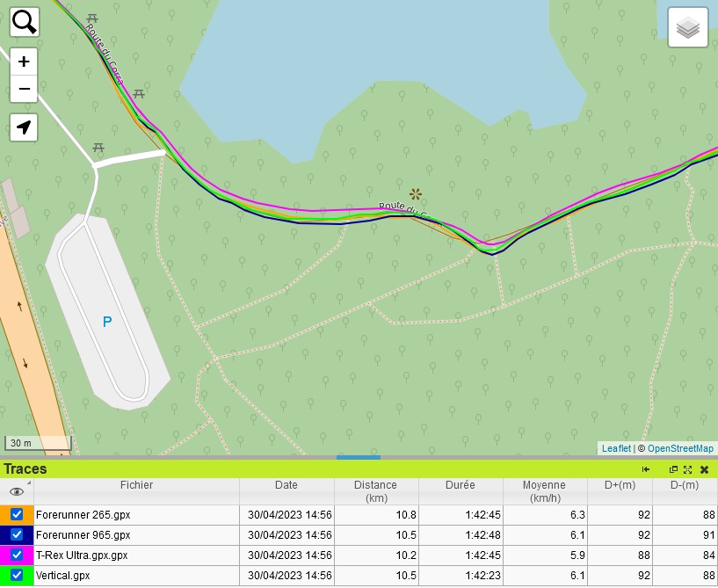Screen dimensions: 718x588
Task: Open the Leaflet attribution link
Action: [616, 448]
